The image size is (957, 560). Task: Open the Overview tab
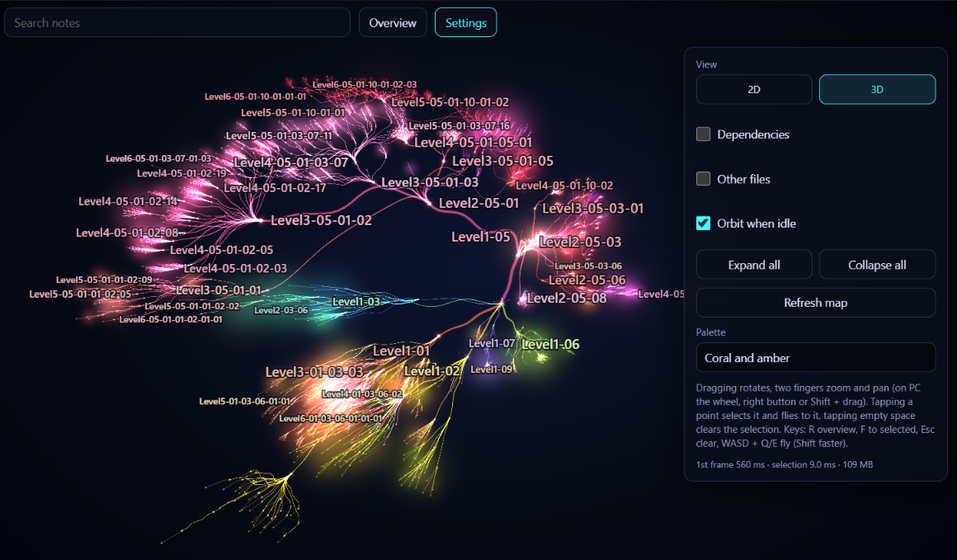point(393,22)
